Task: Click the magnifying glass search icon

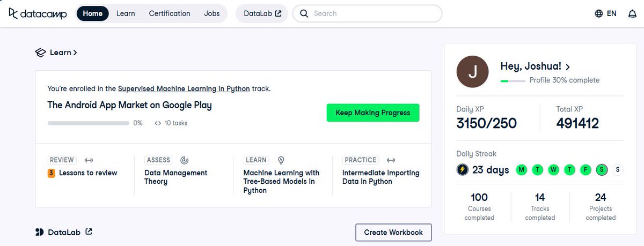Action: point(304,13)
